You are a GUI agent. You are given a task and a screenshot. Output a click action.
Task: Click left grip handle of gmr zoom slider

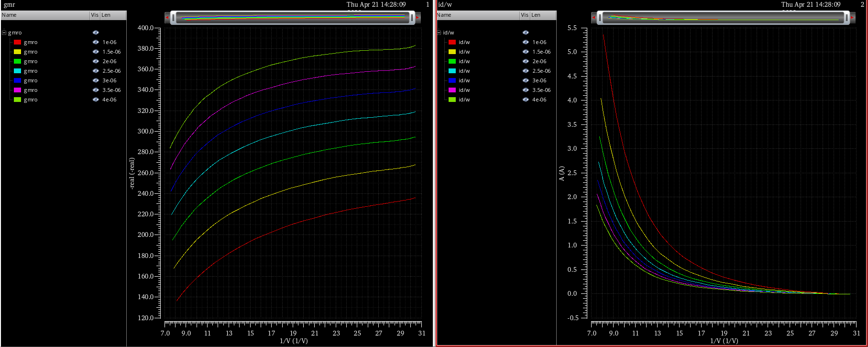[x=173, y=18]
